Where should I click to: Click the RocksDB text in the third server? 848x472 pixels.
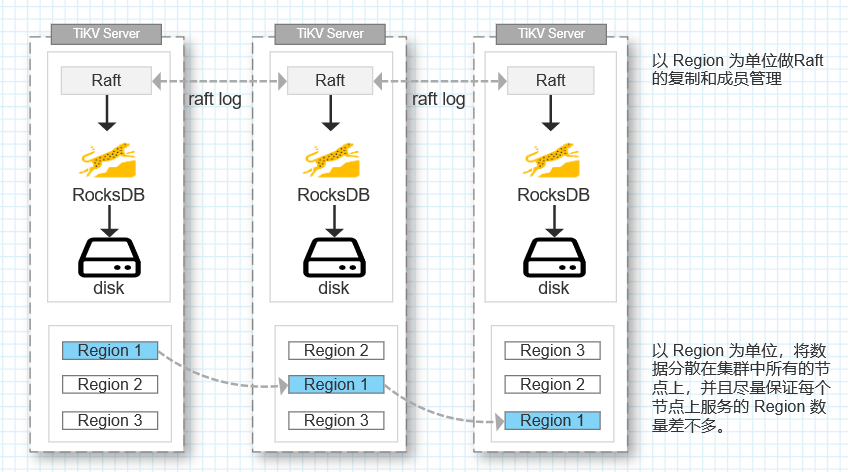(x=553, y=195)
